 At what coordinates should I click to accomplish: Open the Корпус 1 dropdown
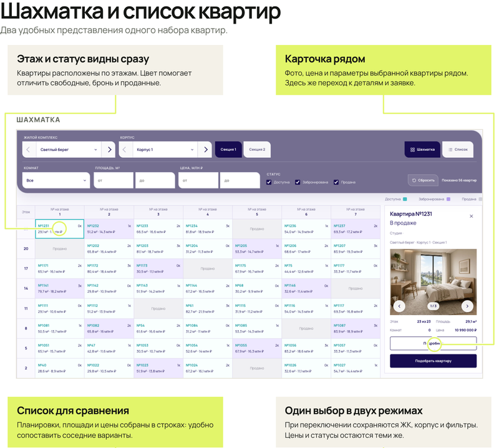(x=164, y=149)
